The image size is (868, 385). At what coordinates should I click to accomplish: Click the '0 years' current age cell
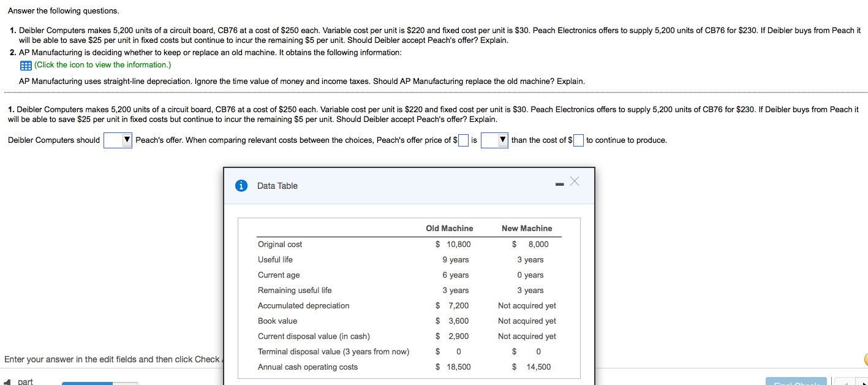pos(530,275)
